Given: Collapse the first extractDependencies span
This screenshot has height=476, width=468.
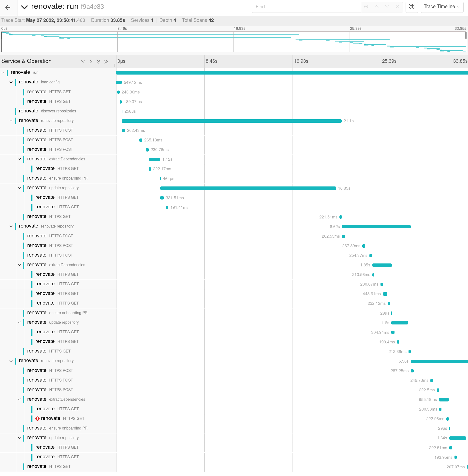Looking at the screenshot, I should pyautogui.click(x=19, y=159).
